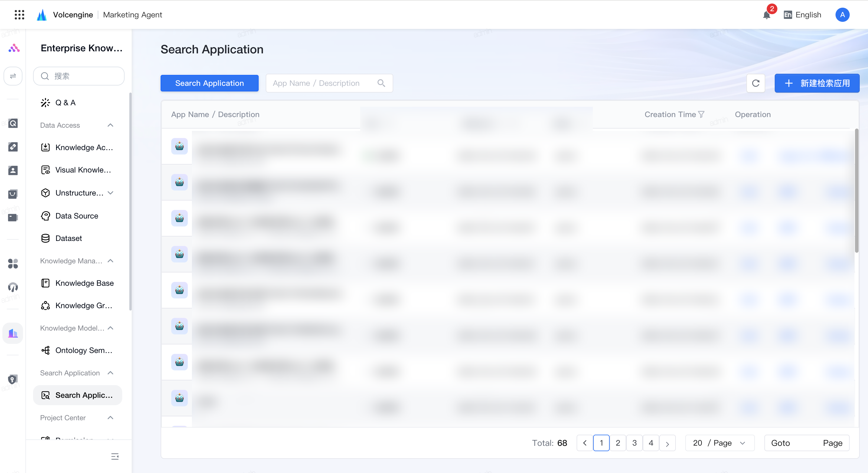Click the search magnifier in App Name field
868x473 pixels.
(x=381, y=83)
